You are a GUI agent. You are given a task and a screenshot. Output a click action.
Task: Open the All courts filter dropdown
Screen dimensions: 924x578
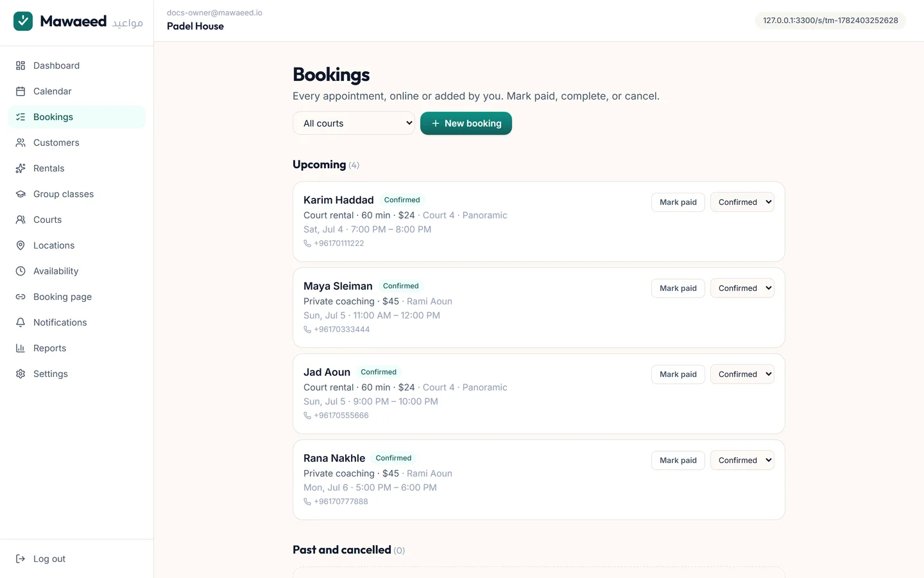coord(354,123)
